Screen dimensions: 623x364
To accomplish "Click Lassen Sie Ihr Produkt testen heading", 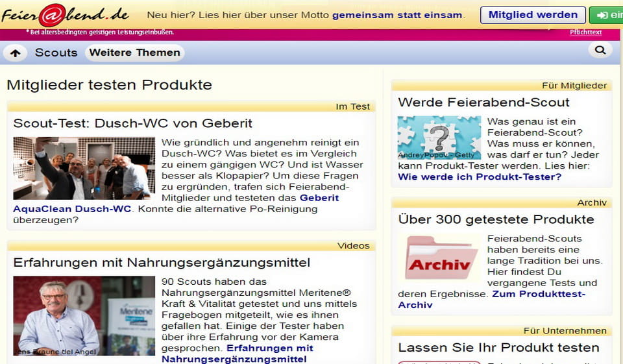I will click(498, 347).
